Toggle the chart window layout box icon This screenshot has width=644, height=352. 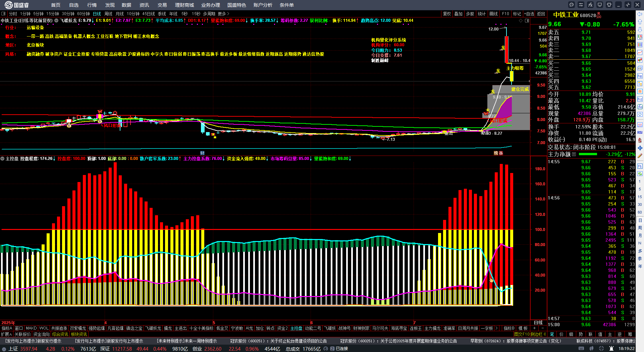pos(527,20)
